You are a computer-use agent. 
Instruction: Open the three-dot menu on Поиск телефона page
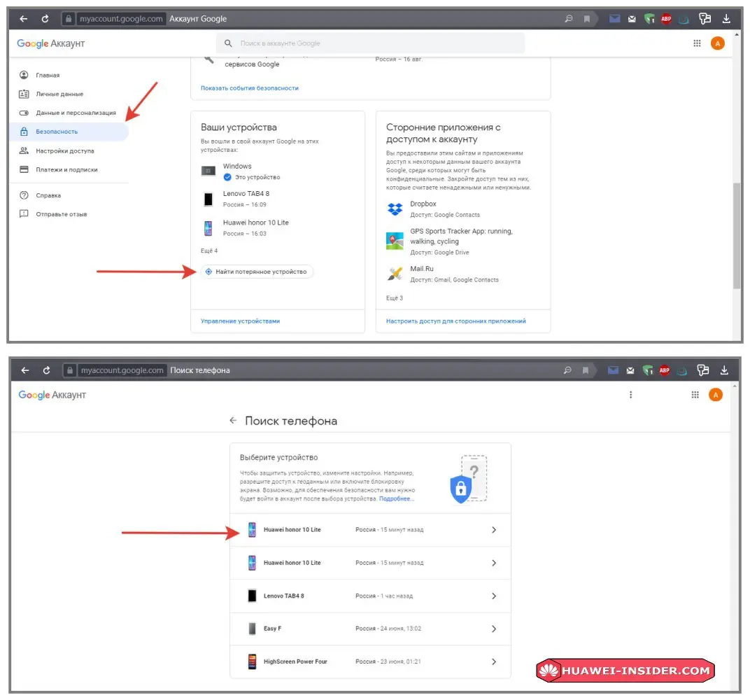pos(630,395)
